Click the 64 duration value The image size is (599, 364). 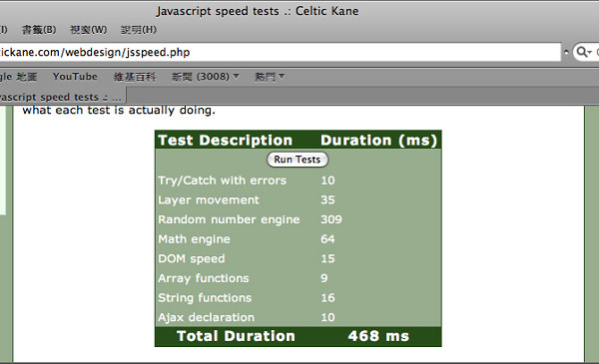(x=327, y=239)
